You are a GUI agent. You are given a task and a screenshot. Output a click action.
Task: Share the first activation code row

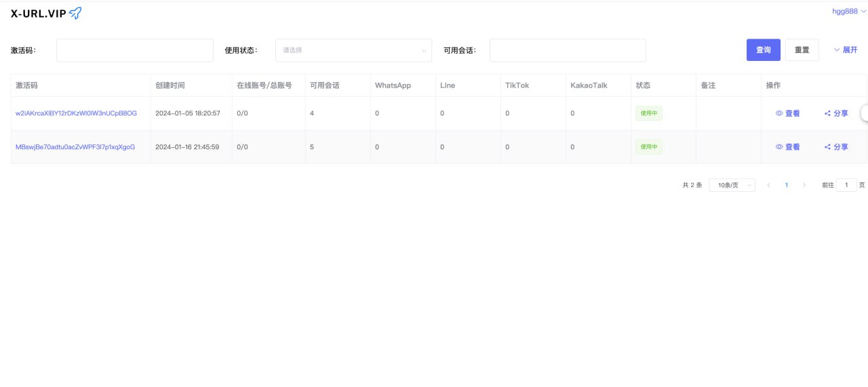click(836, 113)
